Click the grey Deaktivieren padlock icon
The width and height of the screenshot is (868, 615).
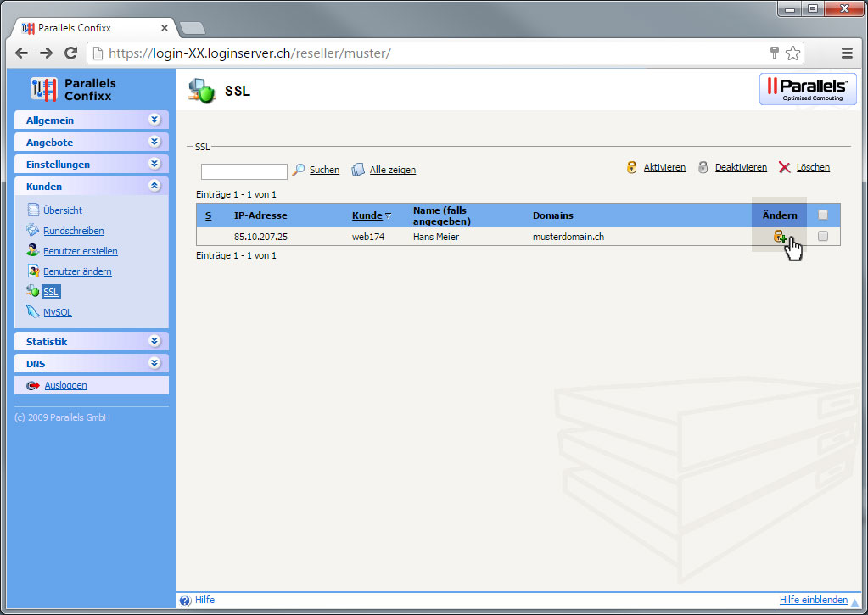tap(703, 167)
